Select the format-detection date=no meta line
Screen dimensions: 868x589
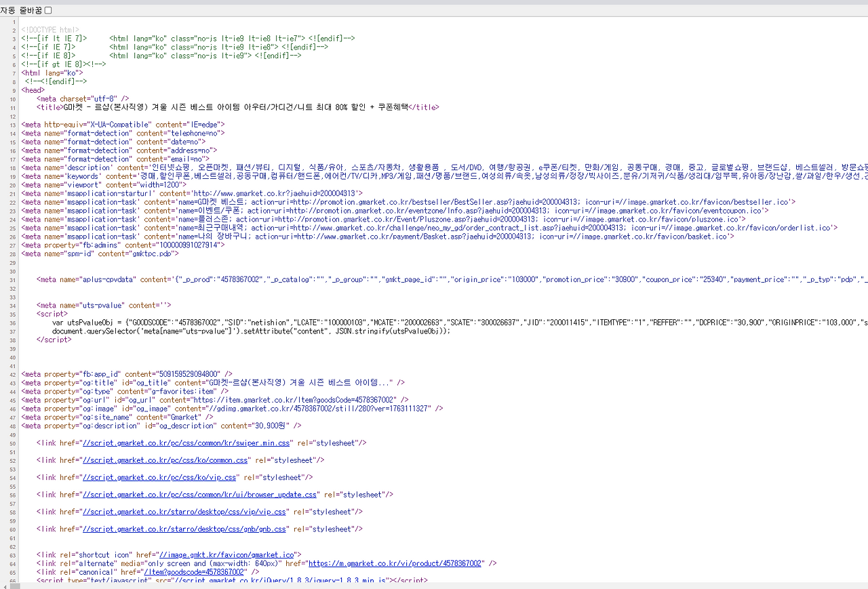[x=113, y=142]
